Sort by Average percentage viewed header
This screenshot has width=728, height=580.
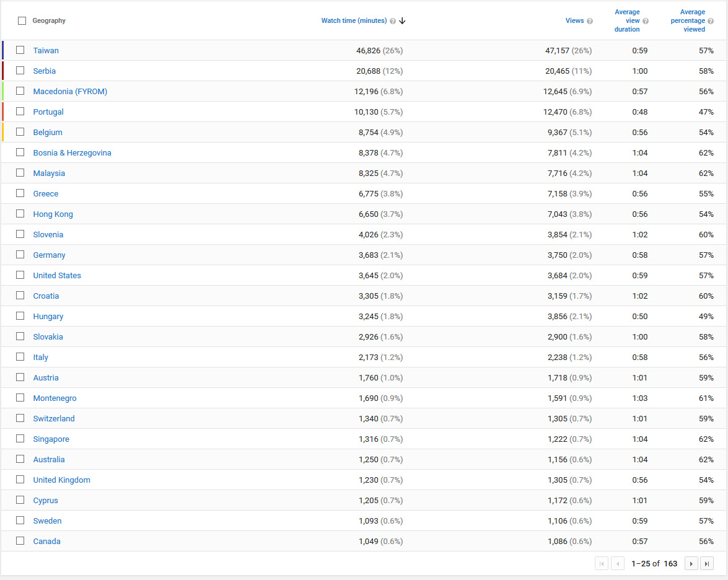pyautogui.click(x=688, y=20)
